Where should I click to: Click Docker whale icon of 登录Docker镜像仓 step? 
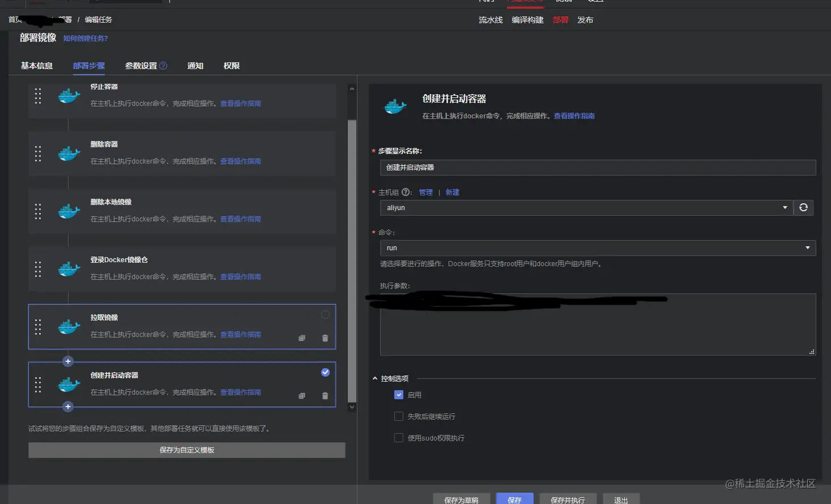pos(69,269)
